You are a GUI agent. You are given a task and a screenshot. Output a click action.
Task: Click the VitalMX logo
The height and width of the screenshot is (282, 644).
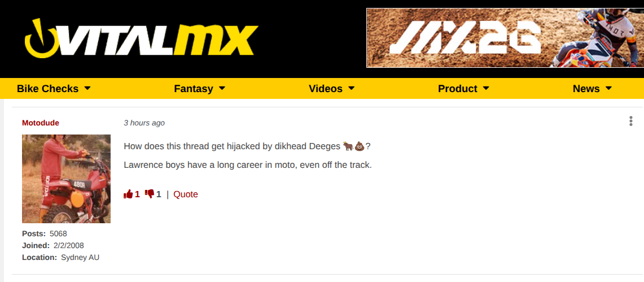(x=141, y=38)
